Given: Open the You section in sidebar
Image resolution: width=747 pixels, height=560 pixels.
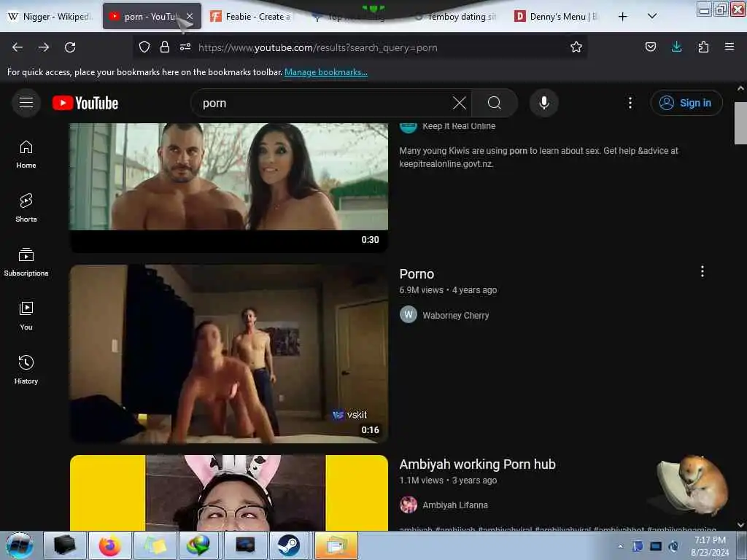Looking at the screenshot, I should pyautogui.click(x=26, y=316).
